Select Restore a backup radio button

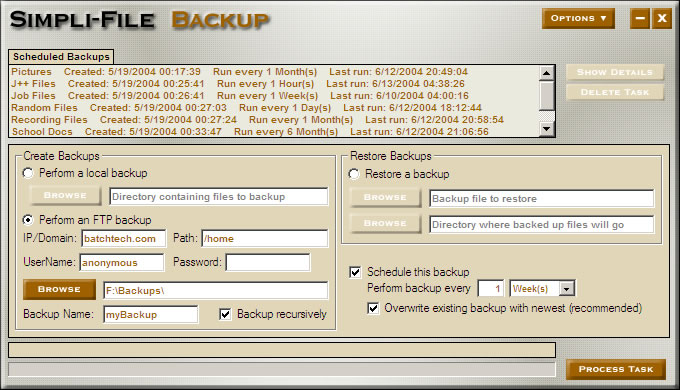pyautogui.click(x=354, y=174)
